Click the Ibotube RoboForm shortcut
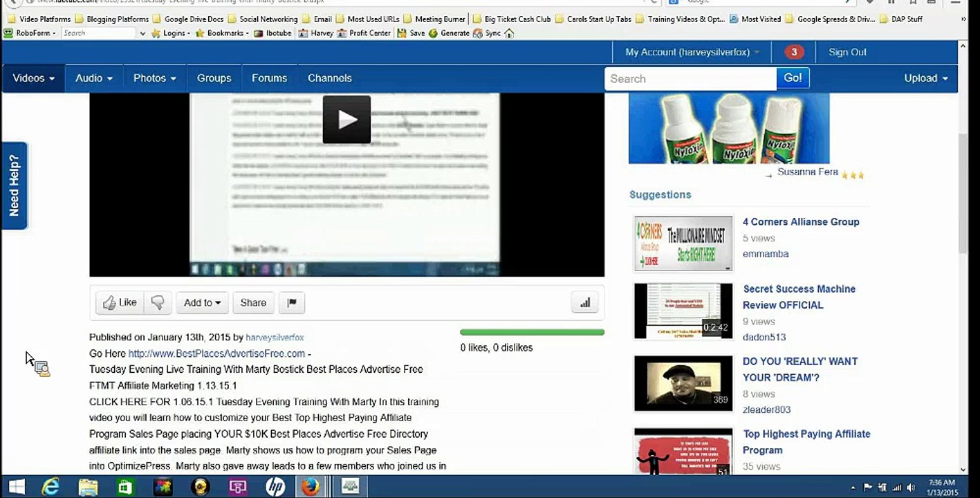Image resolution: width=980 pixels, height=498 pixels. 272,33
